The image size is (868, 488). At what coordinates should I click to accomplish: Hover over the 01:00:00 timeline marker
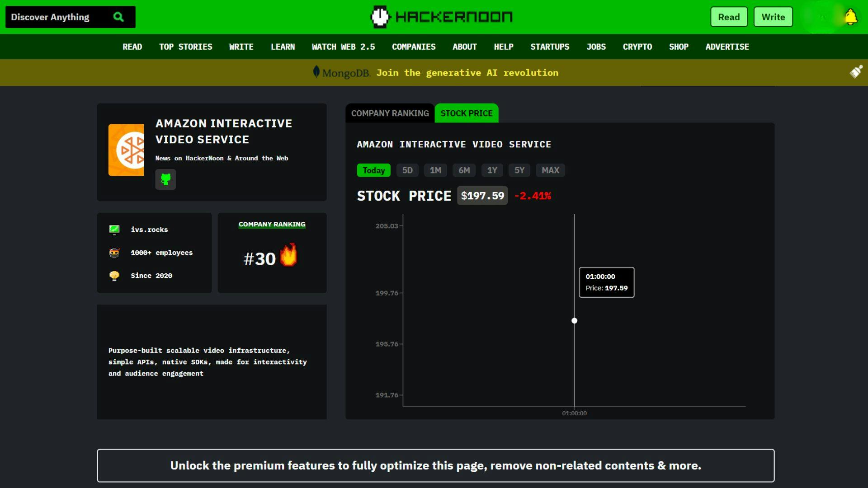pyautogui.click(x=574, y=413)
